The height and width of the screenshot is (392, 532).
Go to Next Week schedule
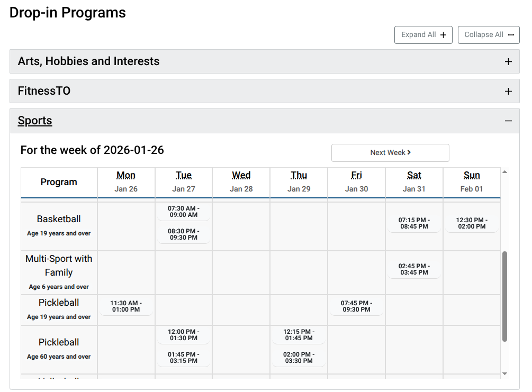(390, 152)
